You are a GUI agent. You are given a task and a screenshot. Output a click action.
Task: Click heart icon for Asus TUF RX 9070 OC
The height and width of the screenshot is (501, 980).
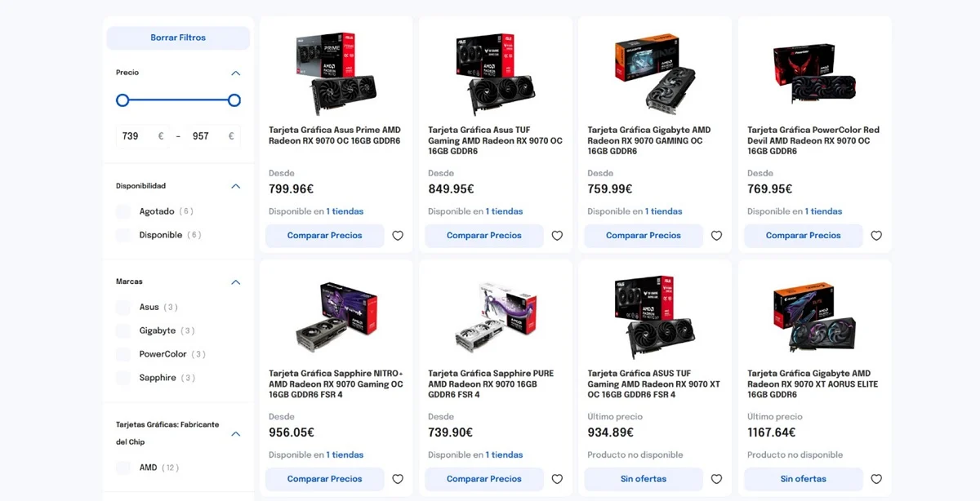(x=557, y=236)
